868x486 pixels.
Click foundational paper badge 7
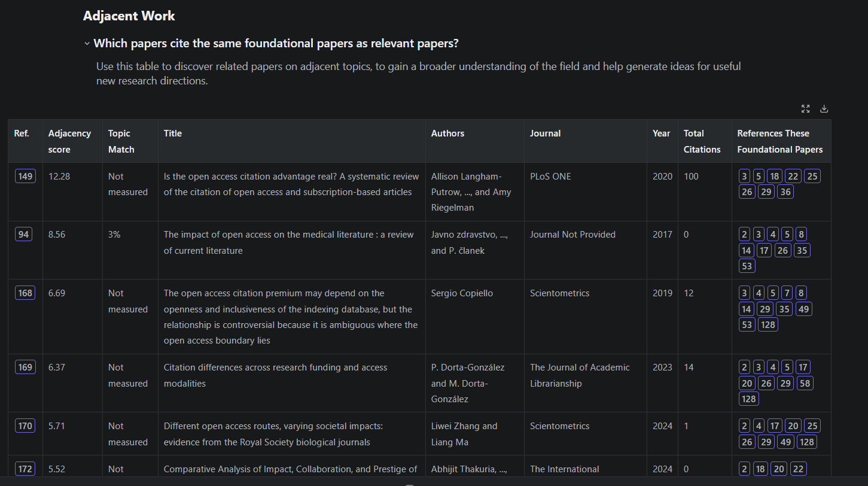[x=787, y=293]
